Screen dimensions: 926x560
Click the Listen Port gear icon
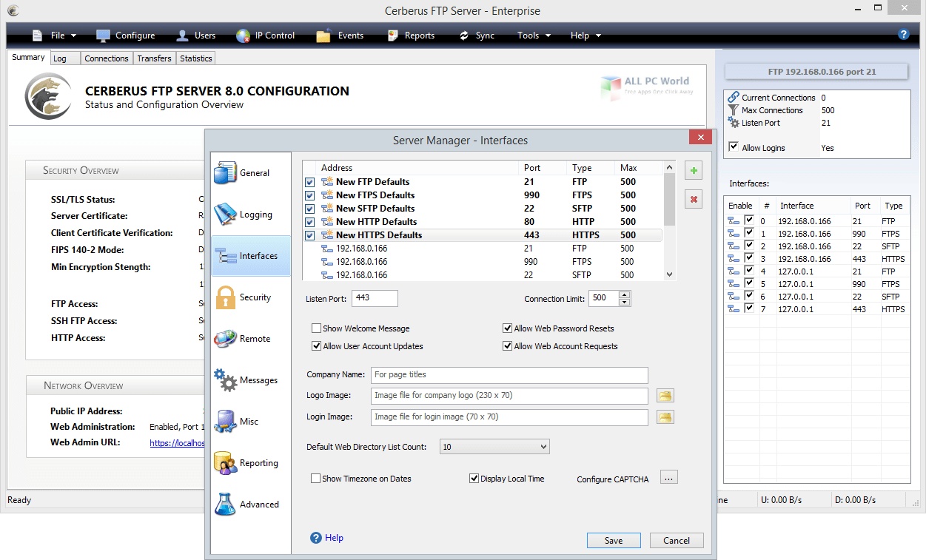point(734,123)
